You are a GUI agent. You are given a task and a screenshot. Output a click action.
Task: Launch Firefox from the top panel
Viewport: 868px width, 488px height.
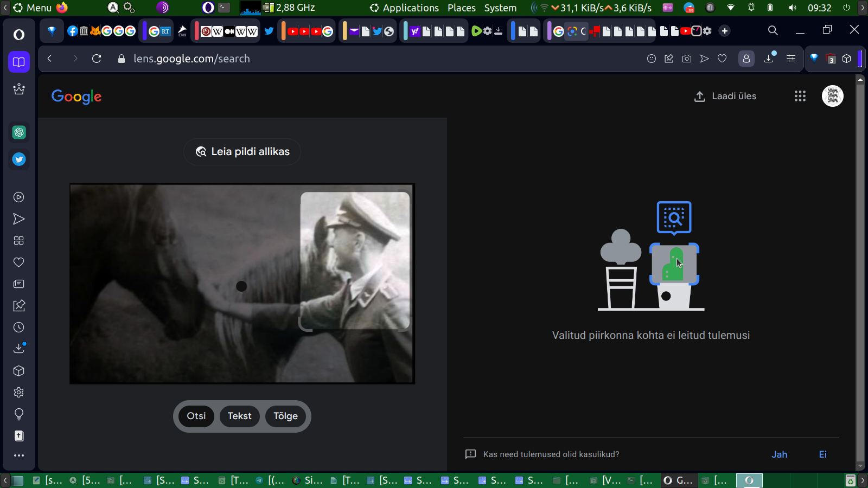pos(62,8)
